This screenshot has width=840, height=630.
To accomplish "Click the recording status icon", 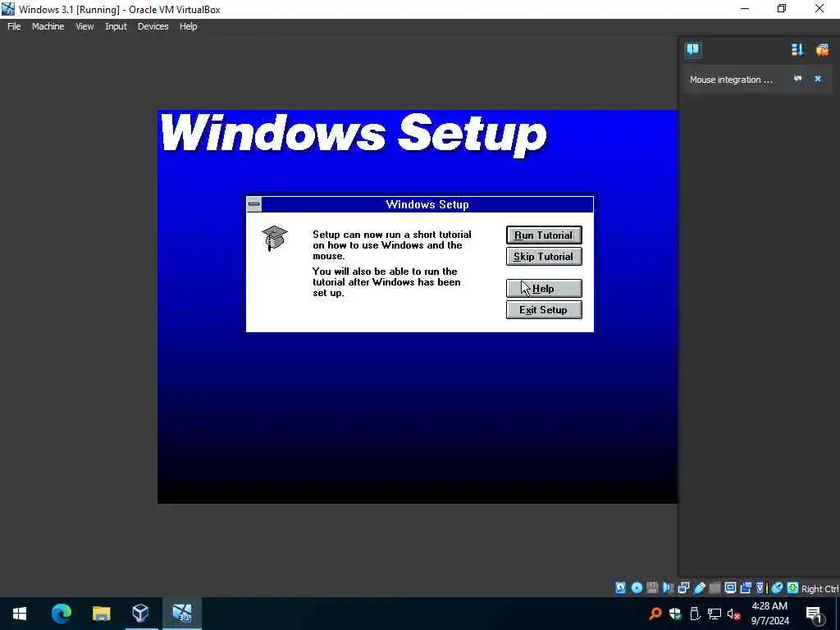I will (746, 587).
